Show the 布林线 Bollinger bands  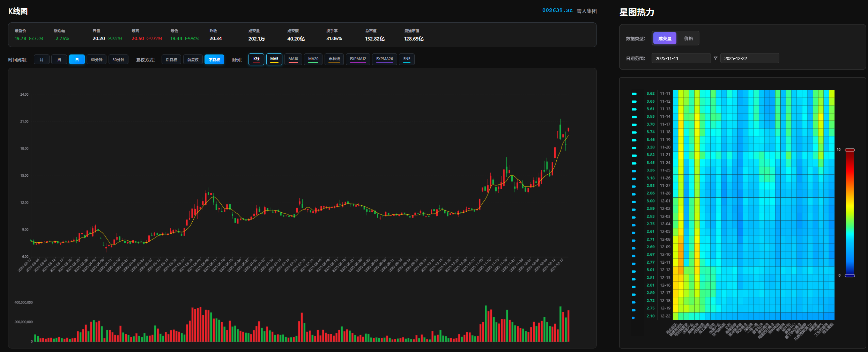tap(334, 59)
